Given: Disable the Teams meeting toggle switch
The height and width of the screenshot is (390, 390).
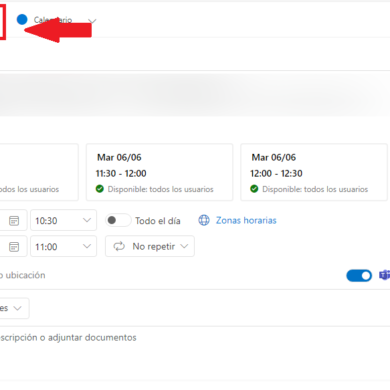Looking at the screenshot, I should (359, 276).
